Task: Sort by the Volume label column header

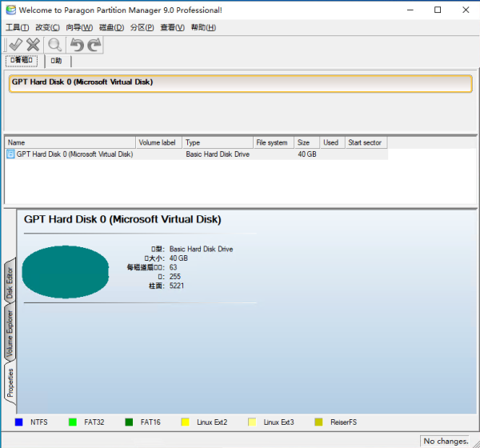Action: click(x=159, y=142)
